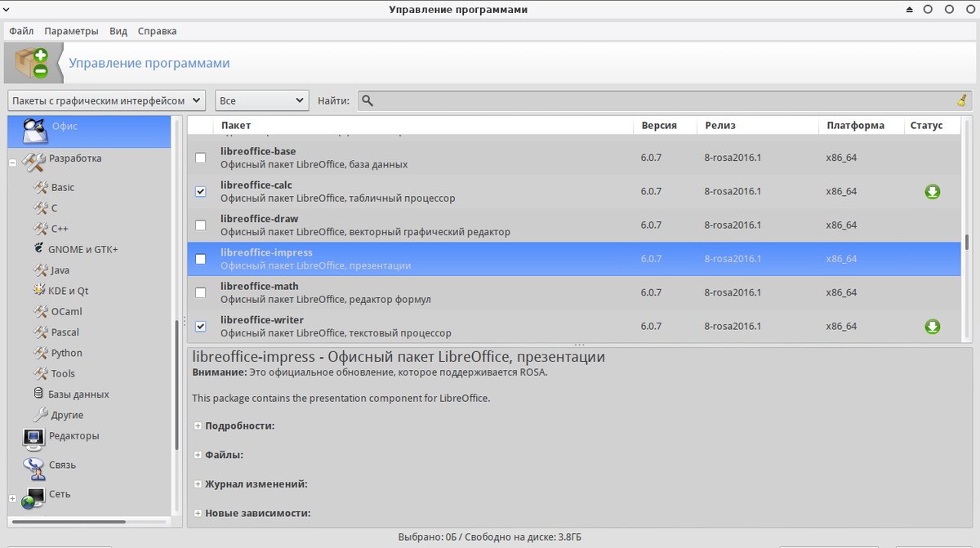Click green install arrow for libreoffice-writer
The width and height of the screenshot is (980, 548).
(x=932, y=327)
